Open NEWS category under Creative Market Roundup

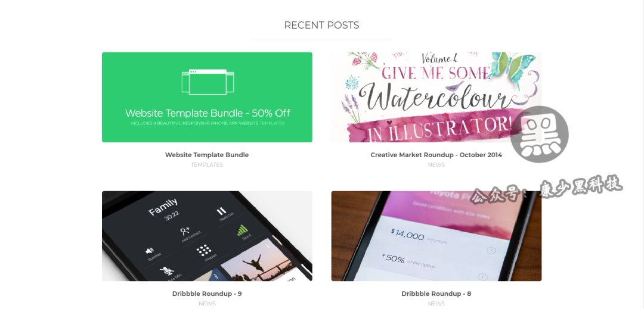click(436, 165)
